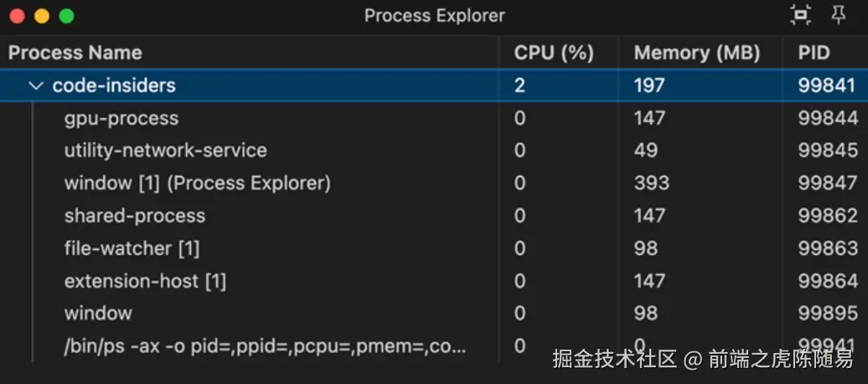Select the file-watcher [1] process
868x384 pixels.
132,248
